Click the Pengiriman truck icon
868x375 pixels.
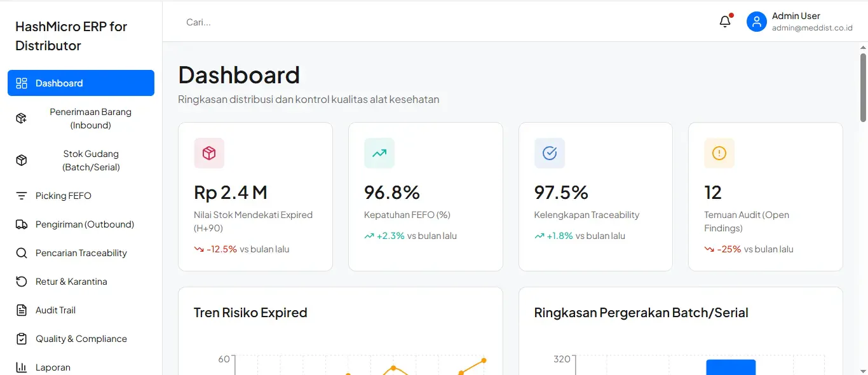click(22, 224)
